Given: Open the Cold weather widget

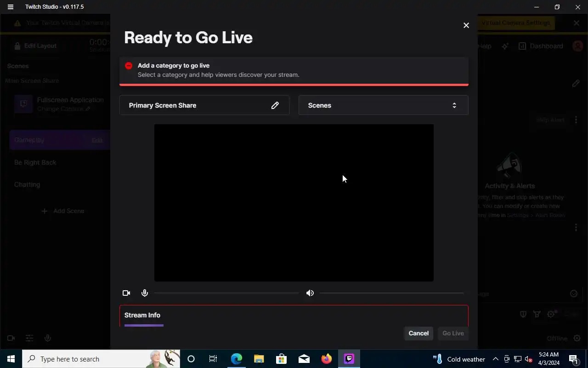Looking at the screenshot, I should pos(459,359).
